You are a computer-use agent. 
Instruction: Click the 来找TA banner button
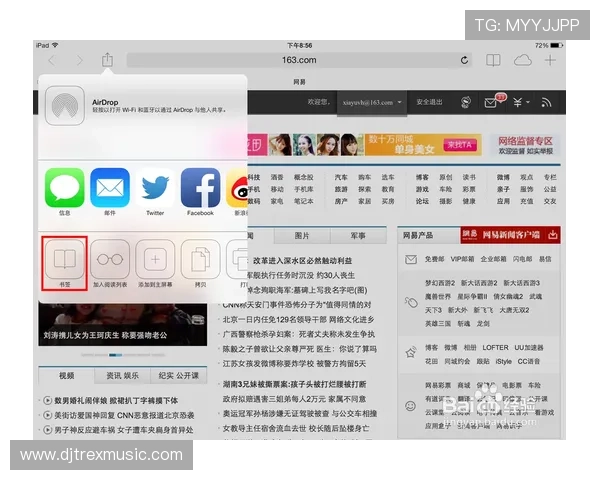pos(460,145)
